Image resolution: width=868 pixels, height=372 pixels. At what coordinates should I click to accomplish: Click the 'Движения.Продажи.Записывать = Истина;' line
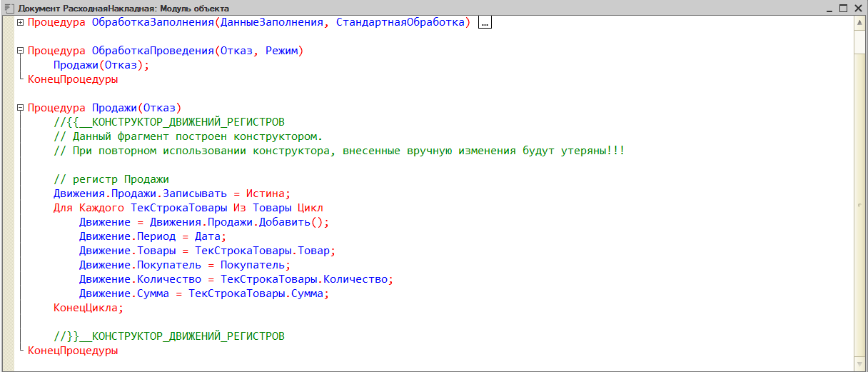[x=173, y=193]
